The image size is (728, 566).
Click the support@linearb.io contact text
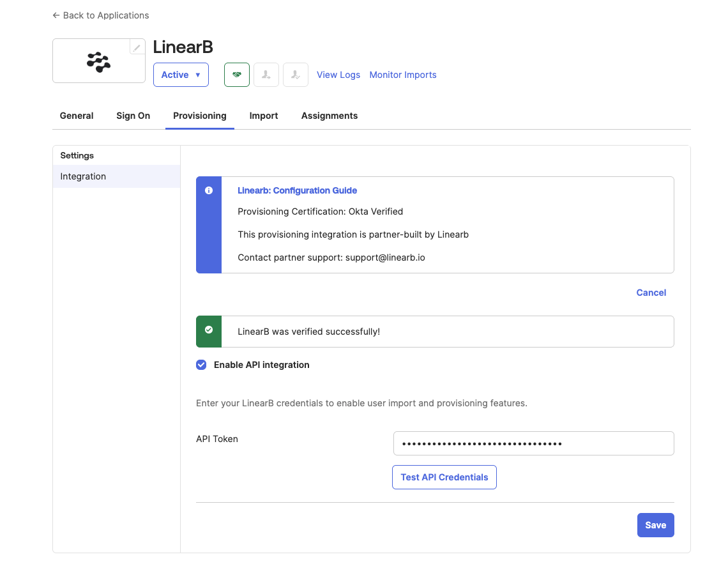pos(385,257)
